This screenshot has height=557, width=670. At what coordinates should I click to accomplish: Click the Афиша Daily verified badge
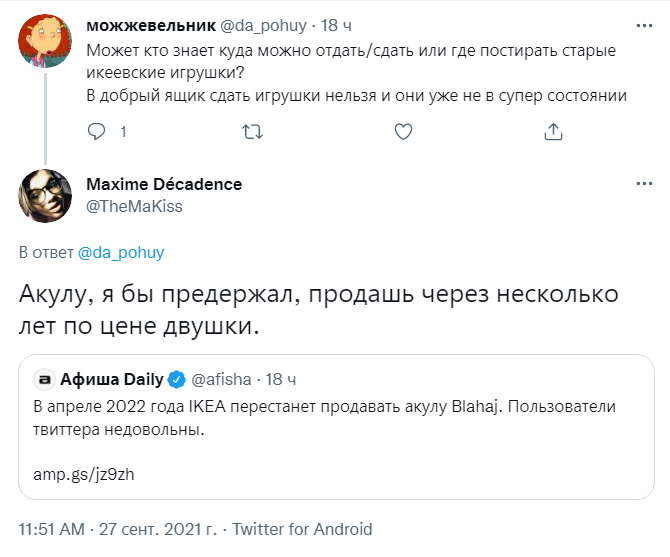click(x=174, y=380)
